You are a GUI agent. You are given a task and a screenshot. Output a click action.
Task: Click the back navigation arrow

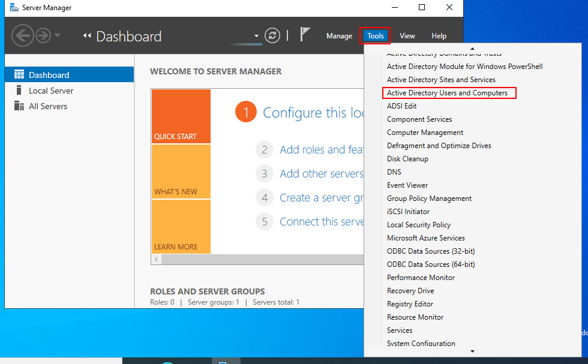23,35
